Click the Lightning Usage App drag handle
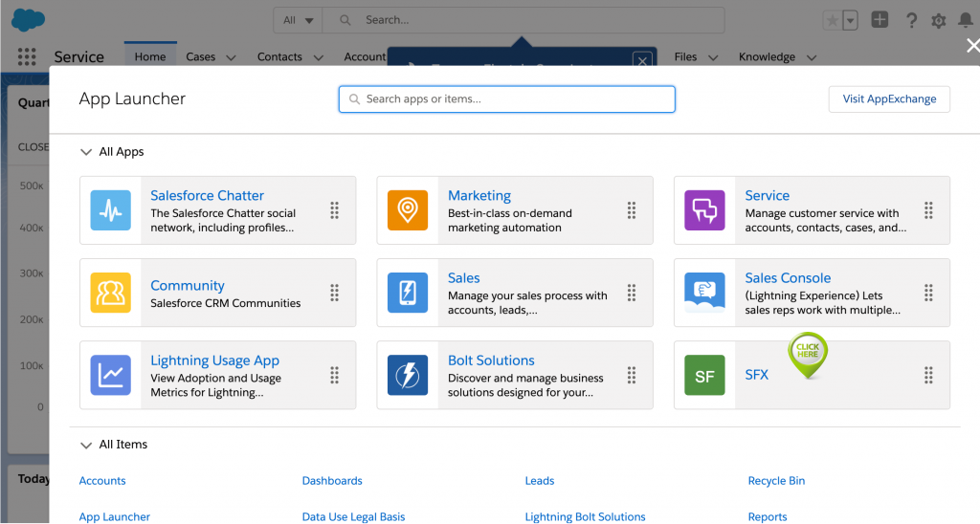The height and width of the screenshot is (524, 980). click(334, 376)
